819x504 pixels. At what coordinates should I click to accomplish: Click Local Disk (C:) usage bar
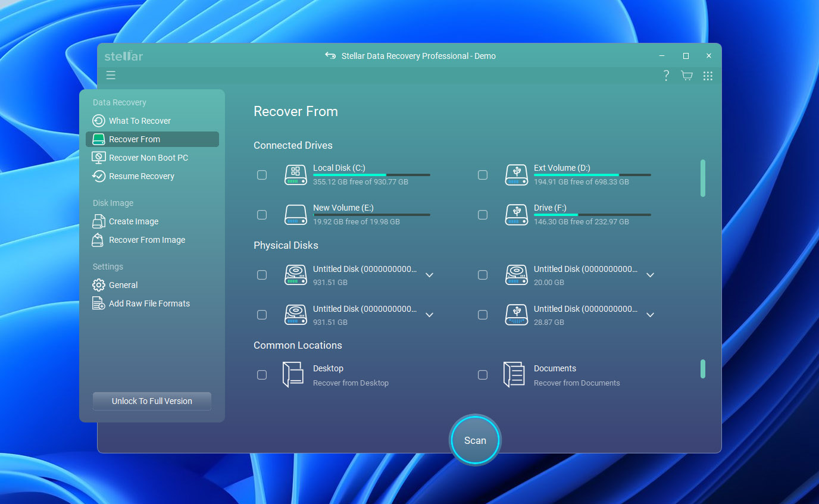pyautogui.click(x=371, y=175)
